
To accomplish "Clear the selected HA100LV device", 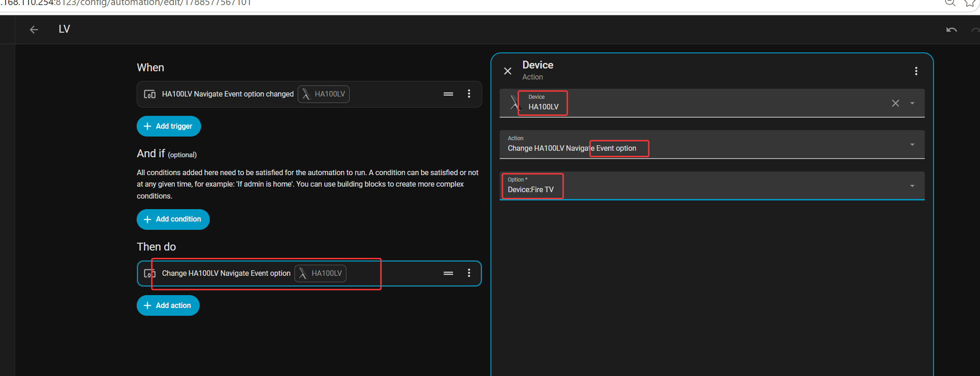I will (x=895, y=103).
